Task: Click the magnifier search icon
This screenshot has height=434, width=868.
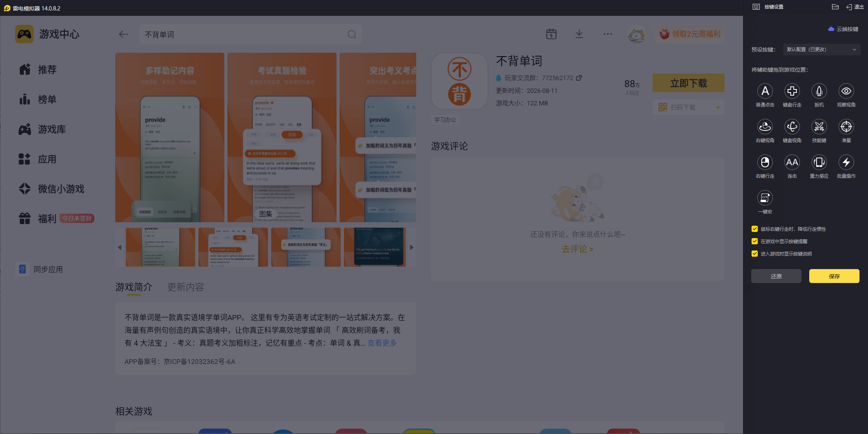Action: coord(352,34)
